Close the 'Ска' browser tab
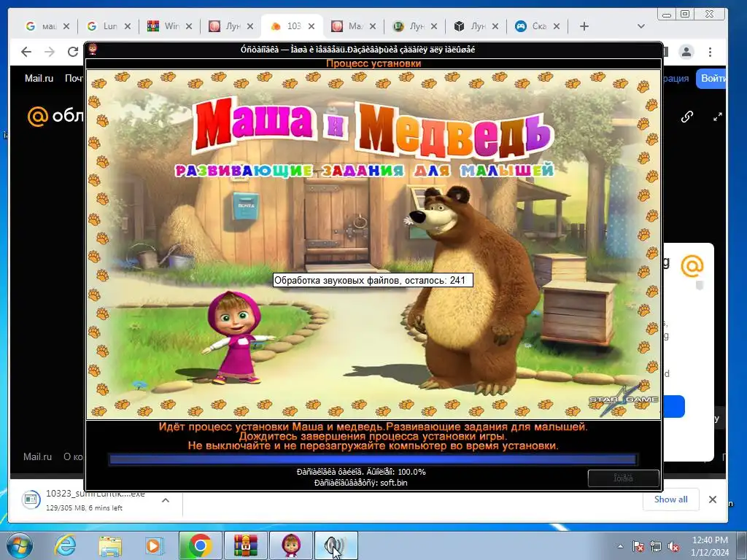 [557, 26]
